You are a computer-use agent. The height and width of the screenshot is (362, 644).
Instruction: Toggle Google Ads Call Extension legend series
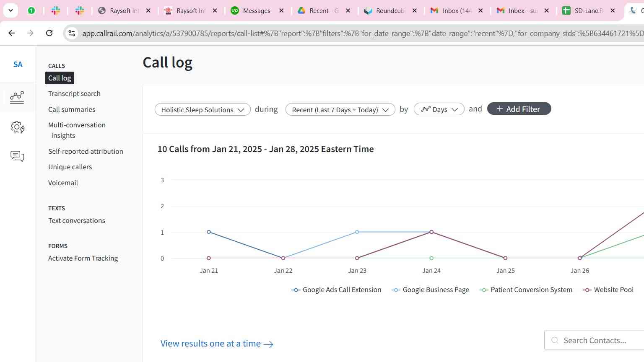(336, 290)
